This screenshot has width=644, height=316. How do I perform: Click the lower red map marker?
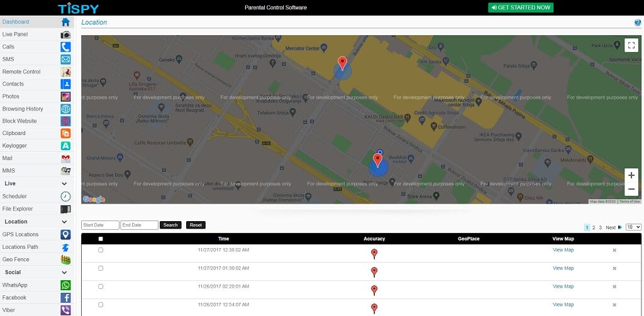pyautogui.click(x=377, y=160)
